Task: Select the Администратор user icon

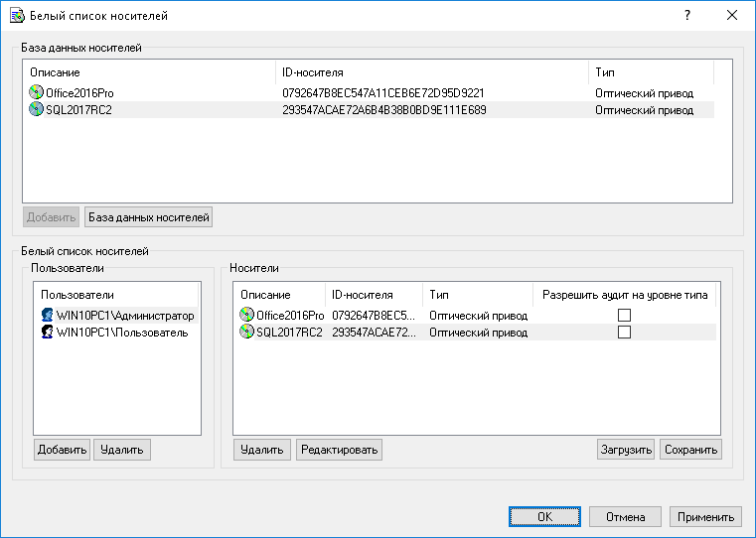Action: (47, 315)
